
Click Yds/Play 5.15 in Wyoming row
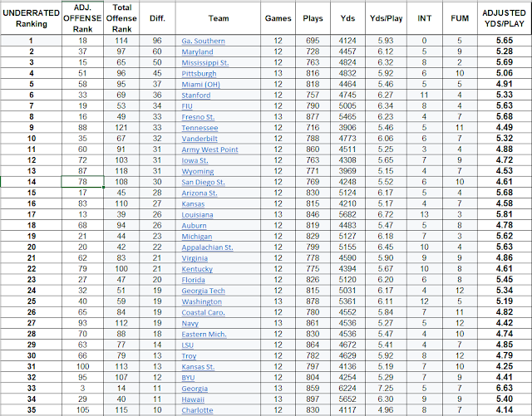(386, 171)
